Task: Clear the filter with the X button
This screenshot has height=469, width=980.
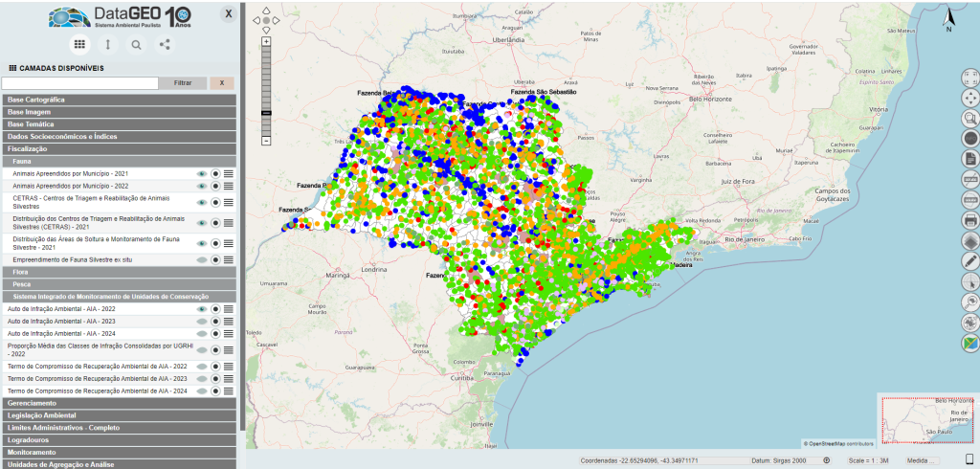Action: [x=222, y=83]
